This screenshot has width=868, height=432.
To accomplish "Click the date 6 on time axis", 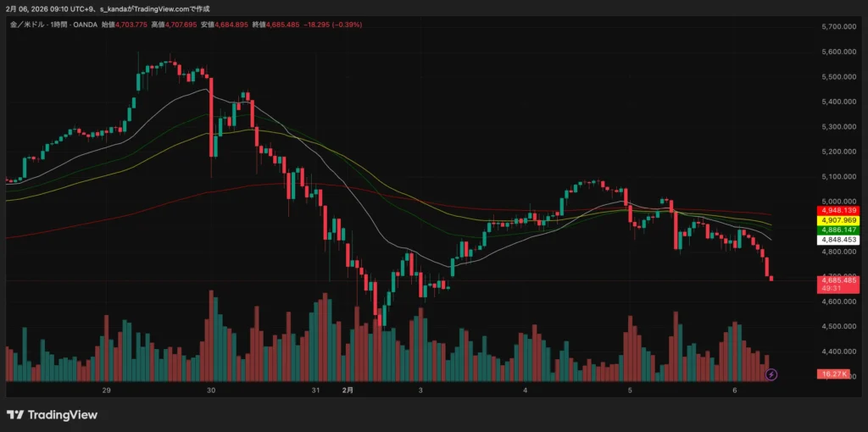I will point(735,390).
